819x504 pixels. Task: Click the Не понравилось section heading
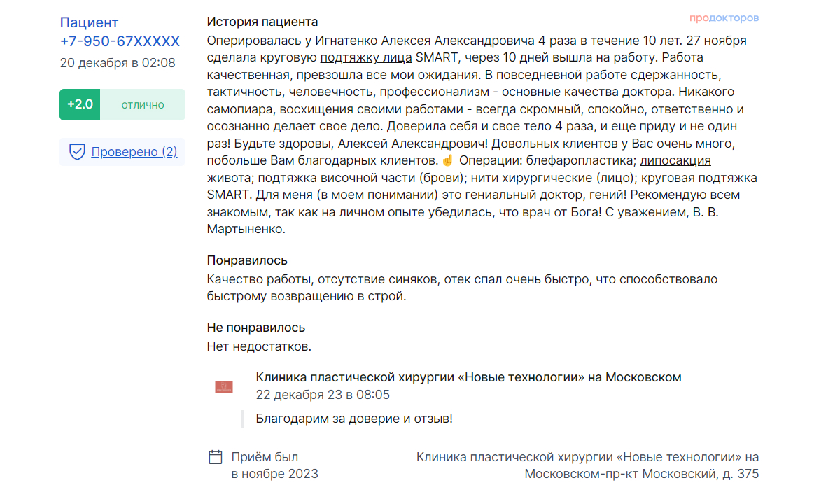pos(256,328)
